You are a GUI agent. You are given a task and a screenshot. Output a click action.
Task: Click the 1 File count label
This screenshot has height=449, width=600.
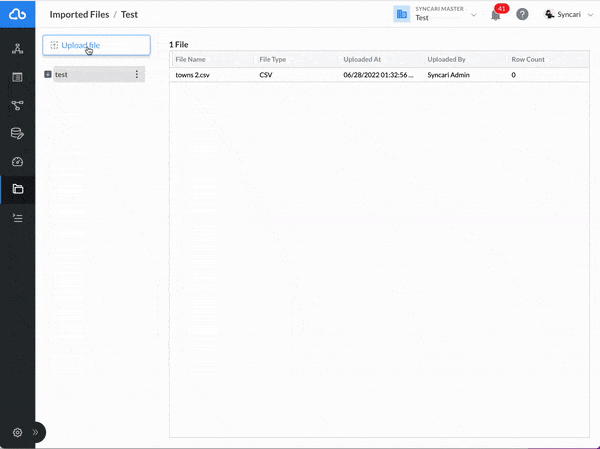[179, 45]
